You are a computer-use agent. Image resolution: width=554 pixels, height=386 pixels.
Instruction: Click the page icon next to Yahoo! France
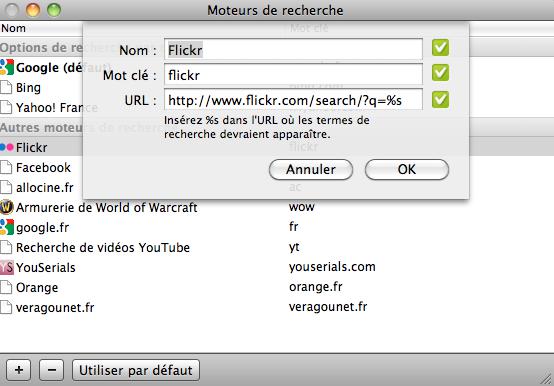6,107
